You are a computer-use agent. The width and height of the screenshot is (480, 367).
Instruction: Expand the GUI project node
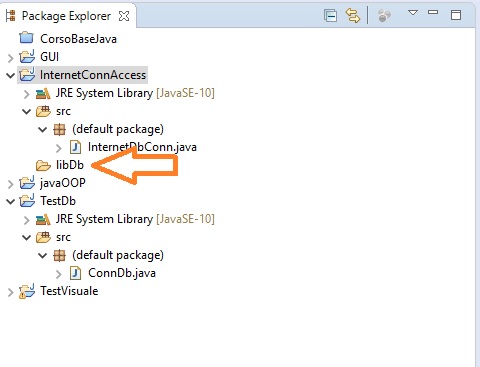click(x=10, y=58)
